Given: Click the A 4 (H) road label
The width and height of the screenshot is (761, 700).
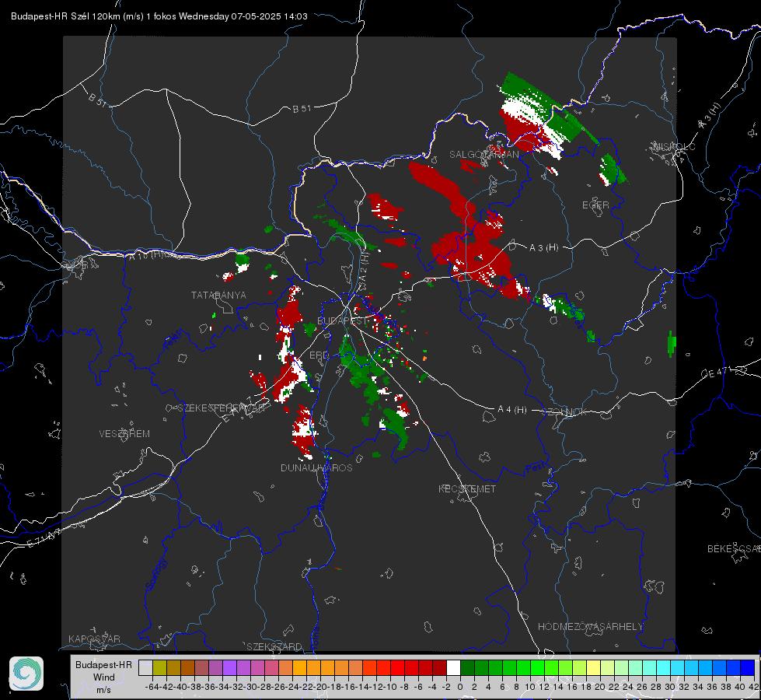Looking at the screenshot, I should pyautogui.click(x=512, y=410).
